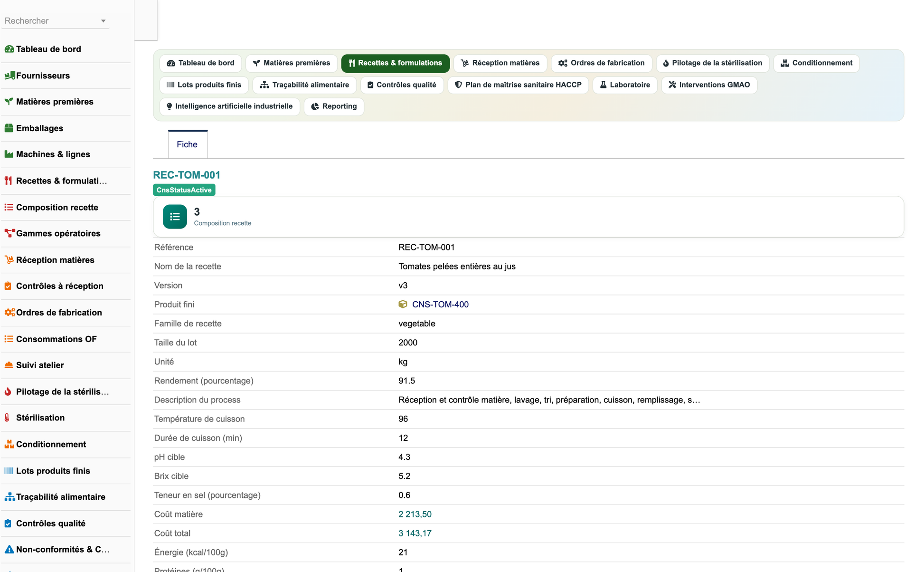Click the Taille du lot value 2000
924x572 pixels.
point(408,343)
